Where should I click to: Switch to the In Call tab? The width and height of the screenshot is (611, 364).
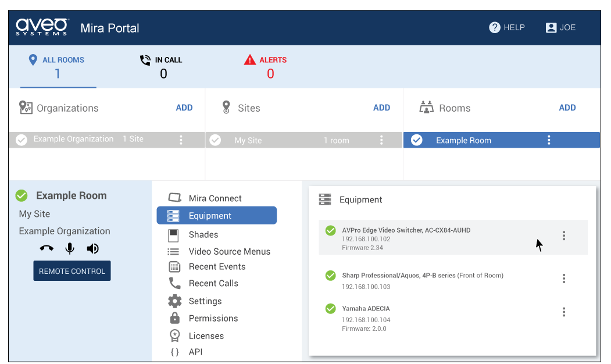click(x=162, y=67)
